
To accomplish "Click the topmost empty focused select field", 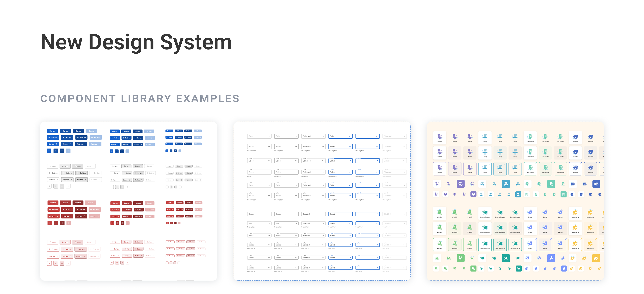I will [x=367, y=136].
